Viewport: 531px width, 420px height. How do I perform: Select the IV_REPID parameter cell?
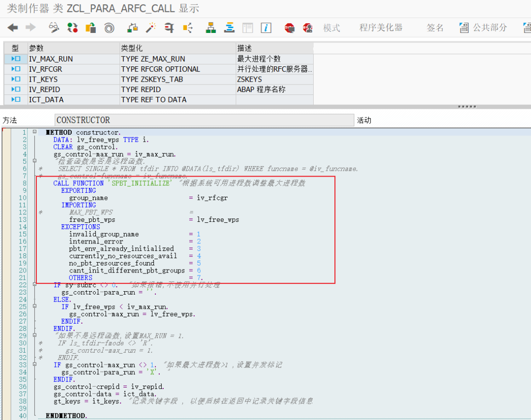pos(73,90)
